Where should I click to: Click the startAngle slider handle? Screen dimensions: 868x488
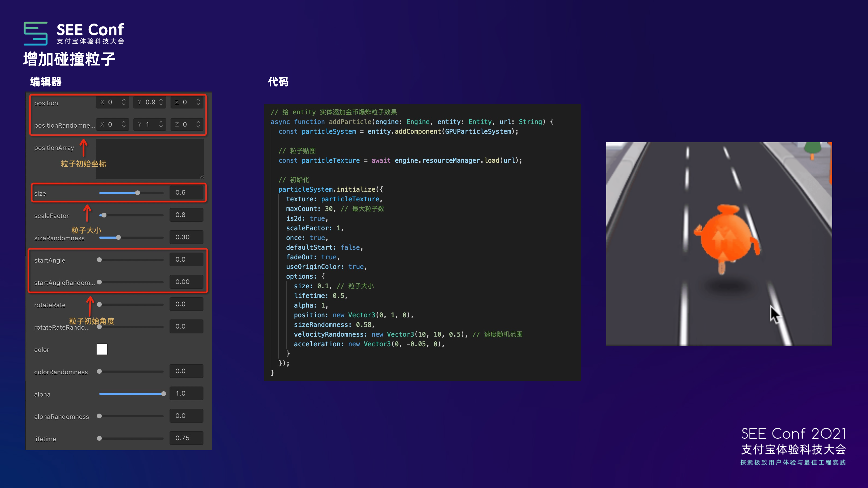click(x=99, y=260)
